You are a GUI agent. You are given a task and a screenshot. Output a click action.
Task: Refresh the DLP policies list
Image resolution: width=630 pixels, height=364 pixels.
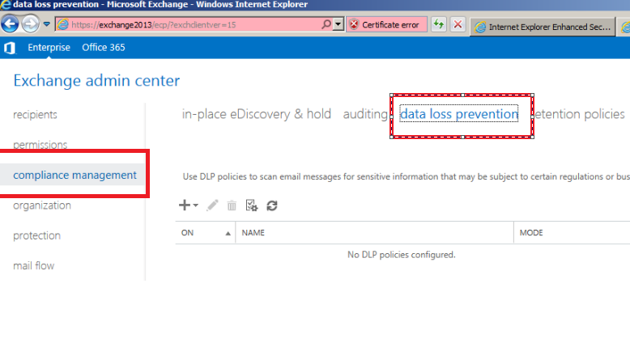(x=272, y=205)
